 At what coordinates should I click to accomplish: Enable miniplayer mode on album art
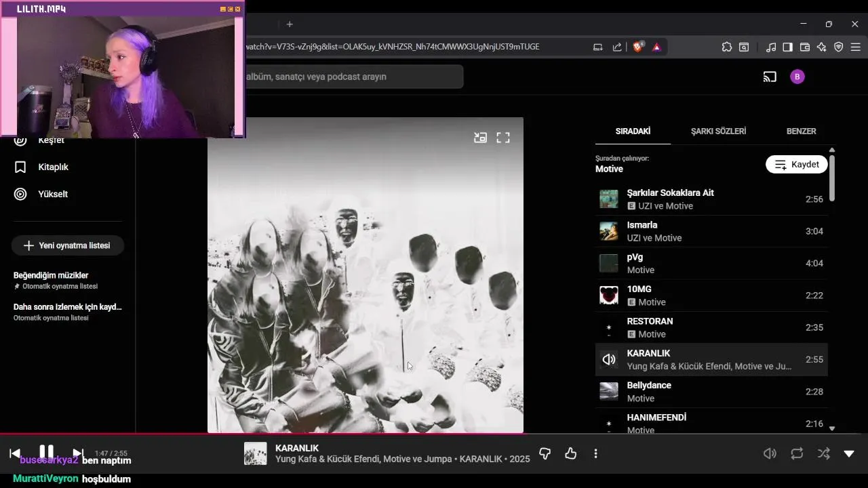coord(480,138)
